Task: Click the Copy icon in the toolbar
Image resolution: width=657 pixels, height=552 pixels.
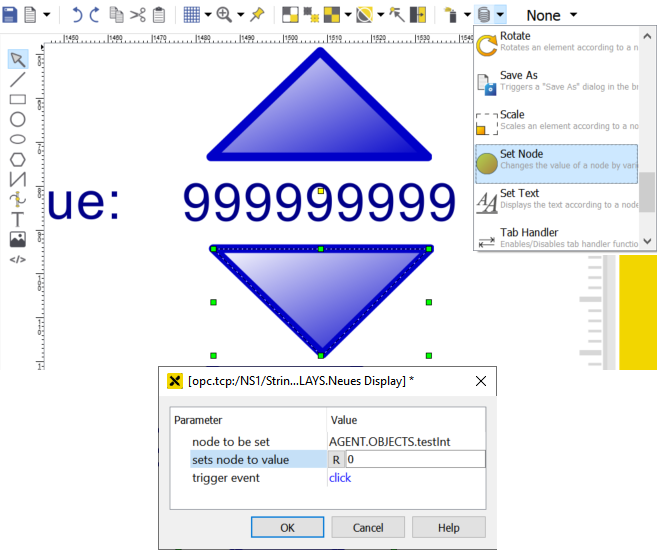Action: 116,15
